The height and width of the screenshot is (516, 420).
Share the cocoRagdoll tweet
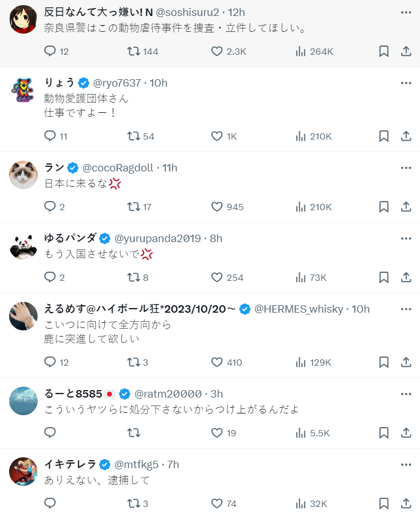click(x=406, y=207)
